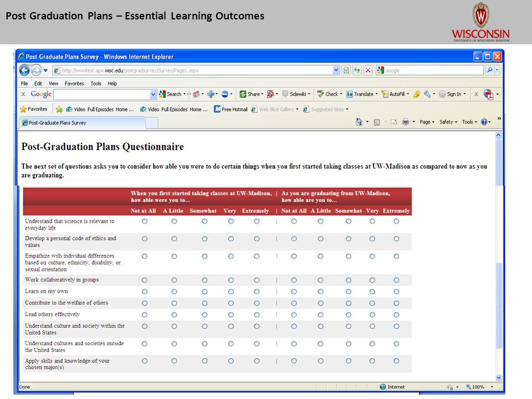Click the wrench settings icon in Google toolbar

(x=427, y=94)
